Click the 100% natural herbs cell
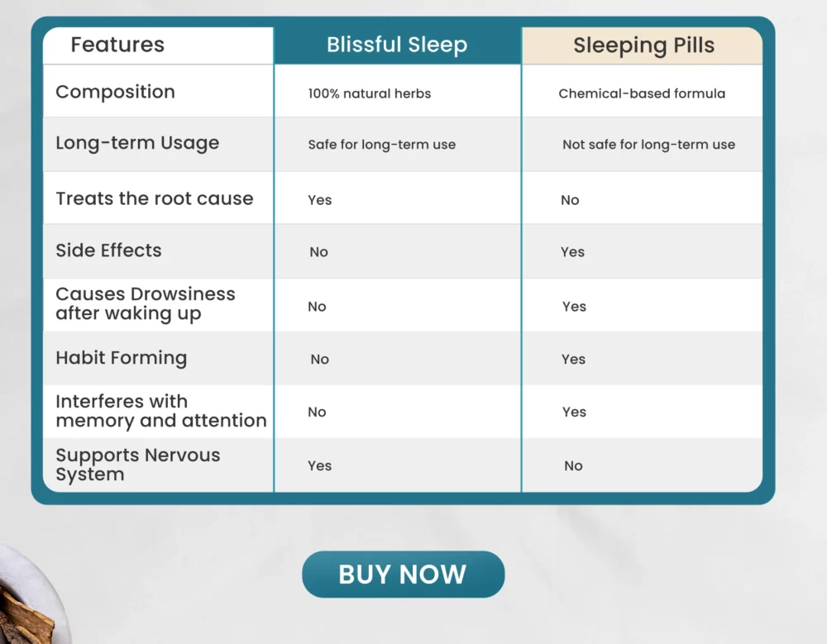The width and height of the screenshot is (827, 644). coord(369,94)
